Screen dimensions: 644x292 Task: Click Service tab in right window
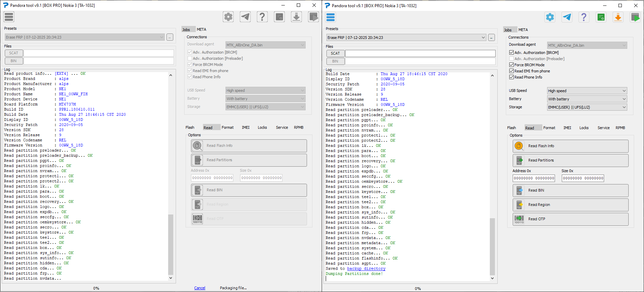603,128
